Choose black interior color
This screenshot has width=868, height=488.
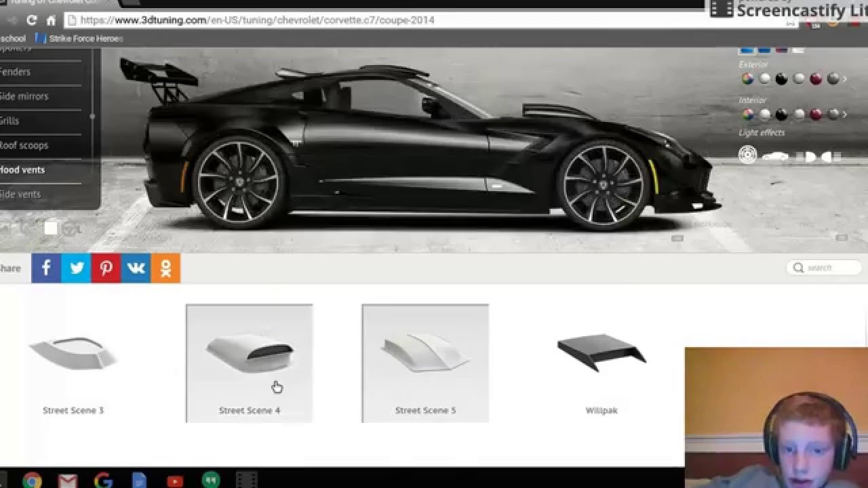click(782, 115)
